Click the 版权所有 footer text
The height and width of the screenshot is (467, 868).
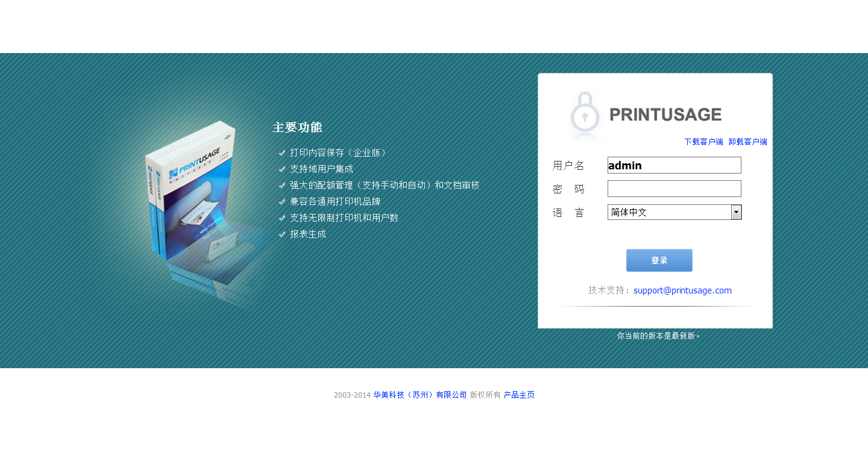pyautogui.click(x=485, y=395)
